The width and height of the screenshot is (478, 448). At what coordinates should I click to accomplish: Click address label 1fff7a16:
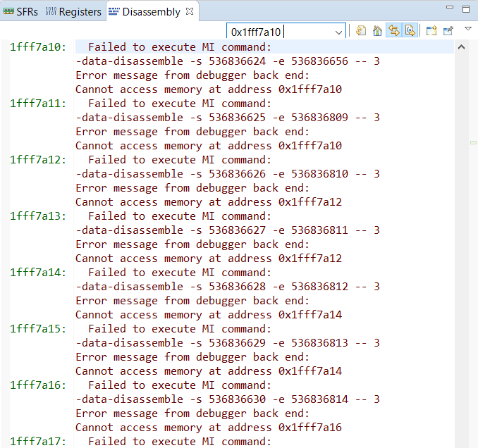click(x=38, y=385)
